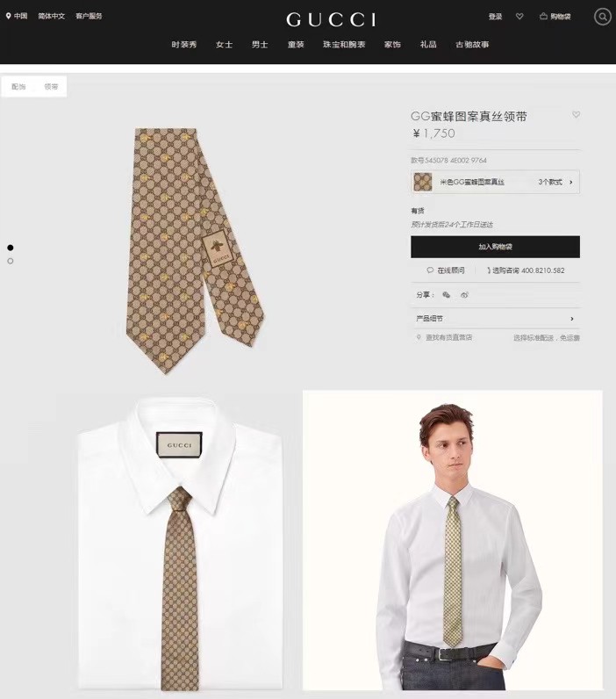616x699 pixels.
Task: Open the shopping bag icon
Action: [x=543, y=17]
